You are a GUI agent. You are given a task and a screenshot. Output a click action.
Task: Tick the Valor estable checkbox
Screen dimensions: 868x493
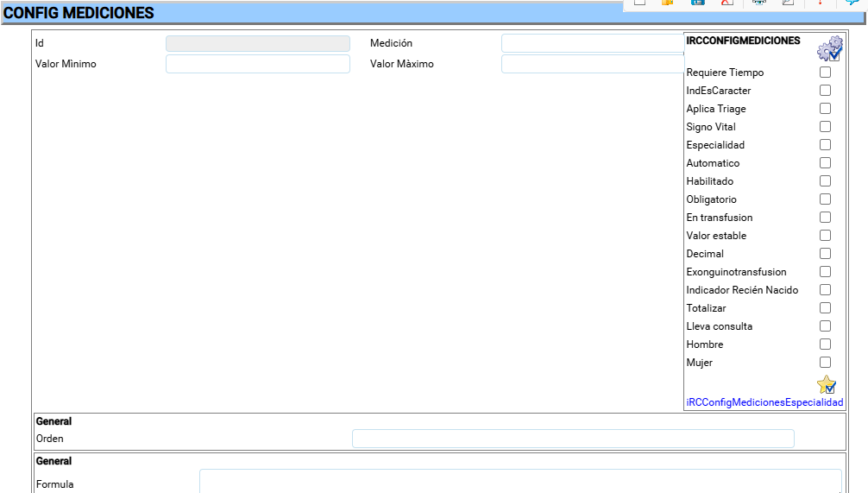tap(825, 236)
